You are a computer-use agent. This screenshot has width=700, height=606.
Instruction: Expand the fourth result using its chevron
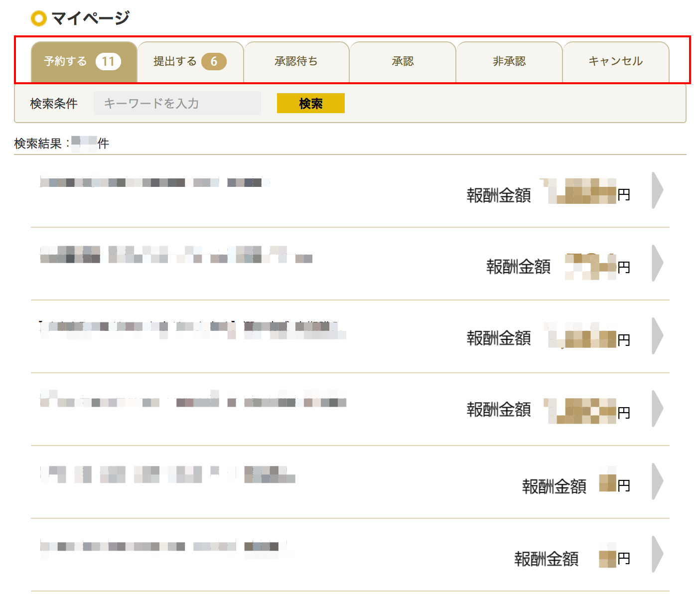657,409
